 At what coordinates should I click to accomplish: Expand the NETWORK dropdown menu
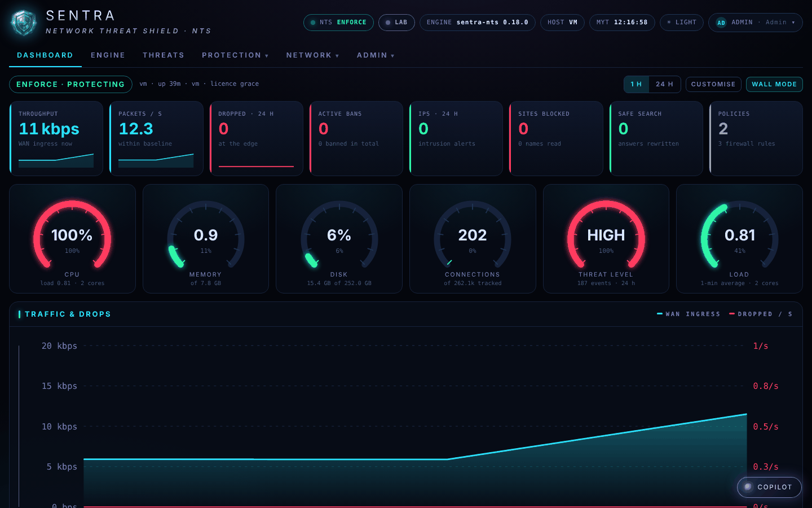point(312,55)
